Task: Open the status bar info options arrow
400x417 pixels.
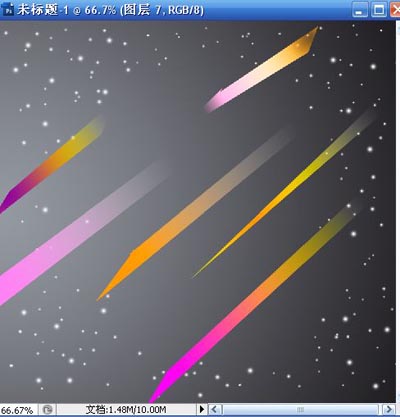Action: (x=202, y=409)
